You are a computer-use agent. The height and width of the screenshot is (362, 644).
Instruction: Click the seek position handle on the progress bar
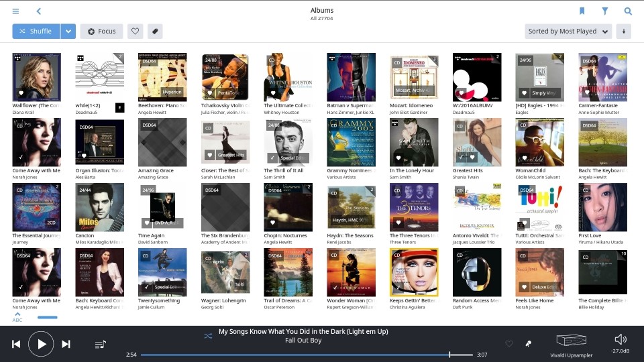(x=449, y=355)
